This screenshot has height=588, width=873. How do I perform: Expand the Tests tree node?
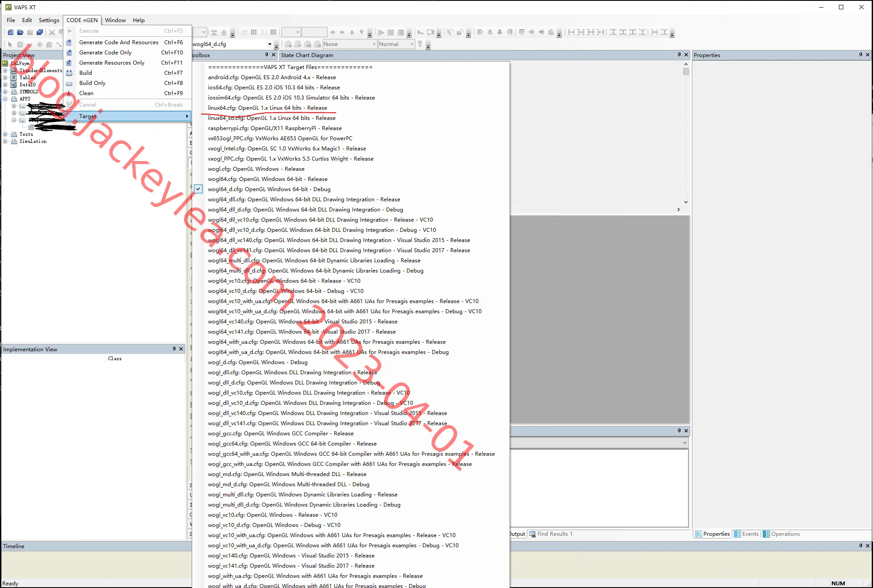click(x=5, y=134)
